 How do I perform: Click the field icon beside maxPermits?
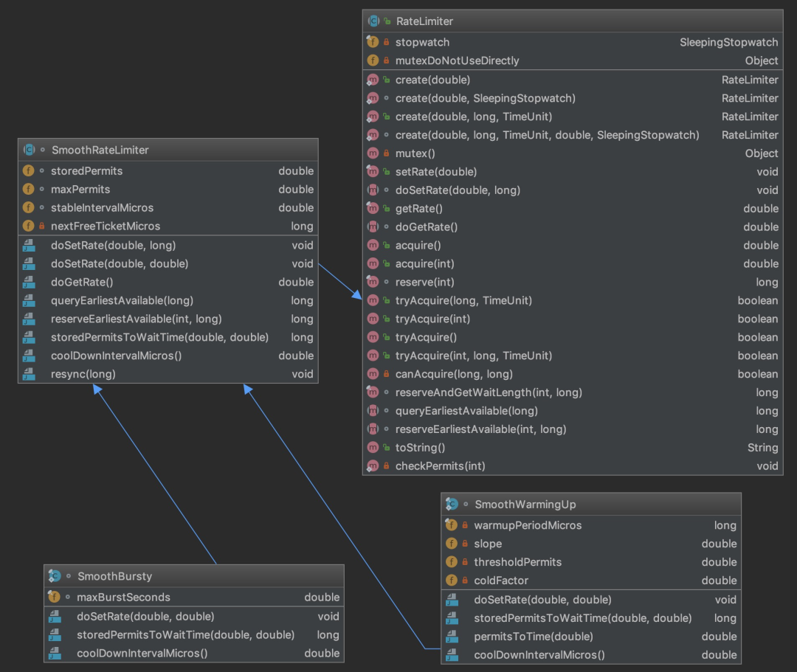(x=29, y=189)
